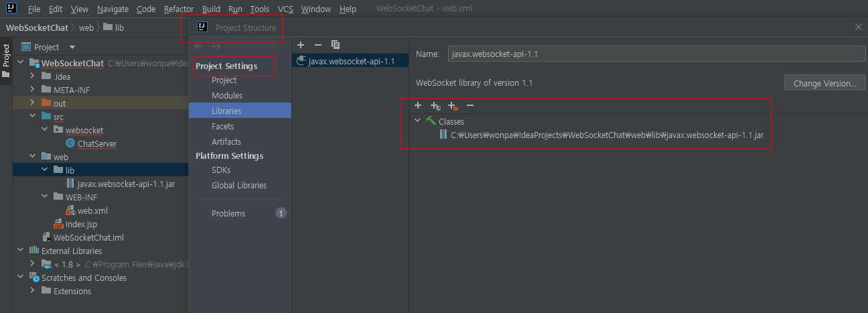This screenshot has height=313, width=868.
Task: Open the Refactor menu
Action: (x=179, y=9)
